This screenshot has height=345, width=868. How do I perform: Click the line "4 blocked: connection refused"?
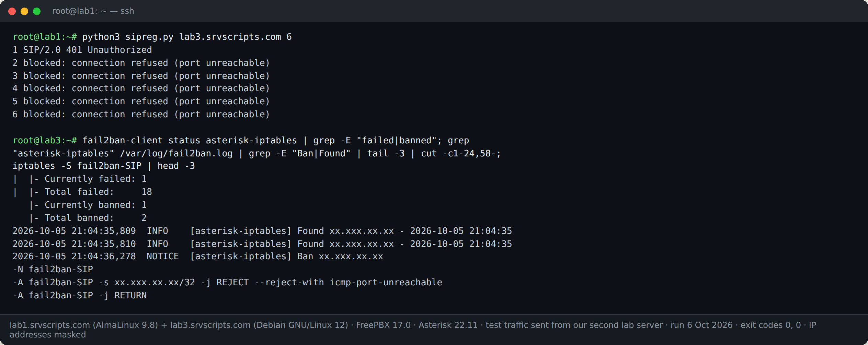[141, 88]
